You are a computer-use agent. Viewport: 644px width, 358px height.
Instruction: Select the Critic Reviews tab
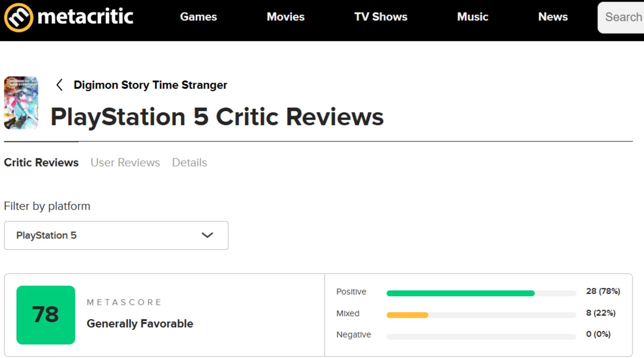[x=41, y=162]
